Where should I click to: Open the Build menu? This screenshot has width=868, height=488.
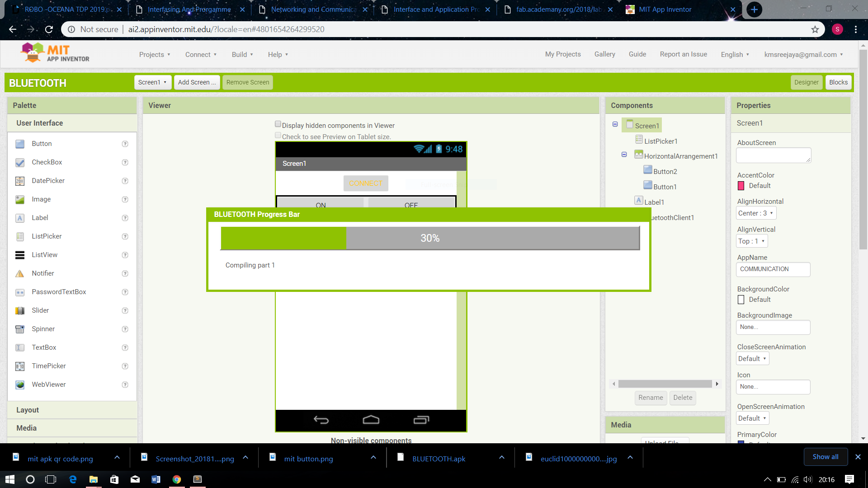[x=241, y=54]
